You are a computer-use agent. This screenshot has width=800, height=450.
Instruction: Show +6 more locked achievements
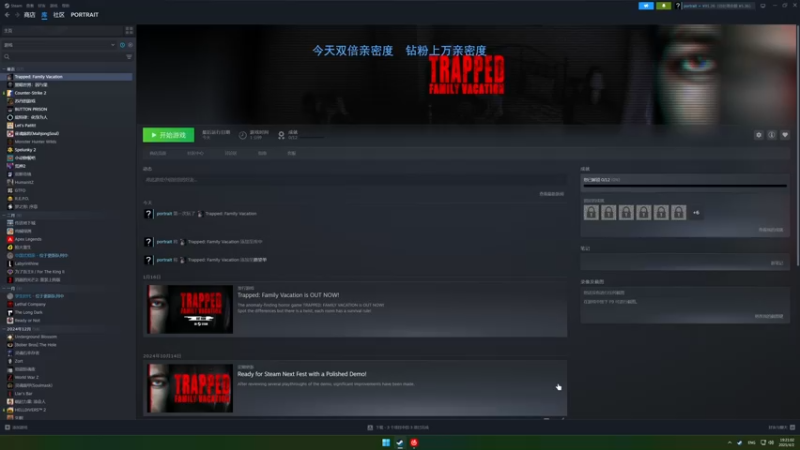click(x=696, y=212)
